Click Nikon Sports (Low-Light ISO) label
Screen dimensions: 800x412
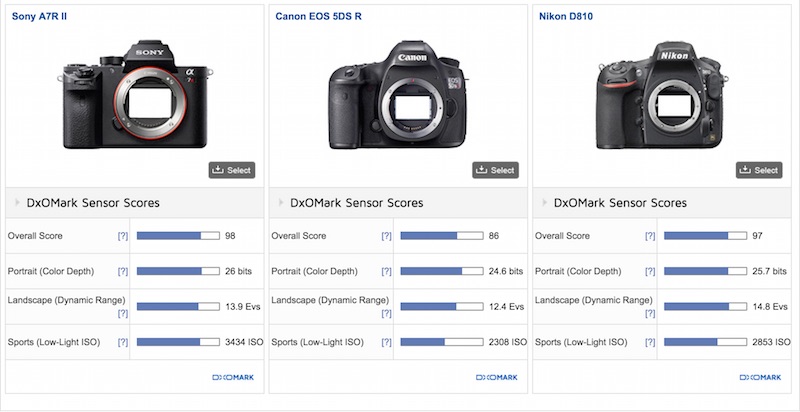[x=581, y=342]
